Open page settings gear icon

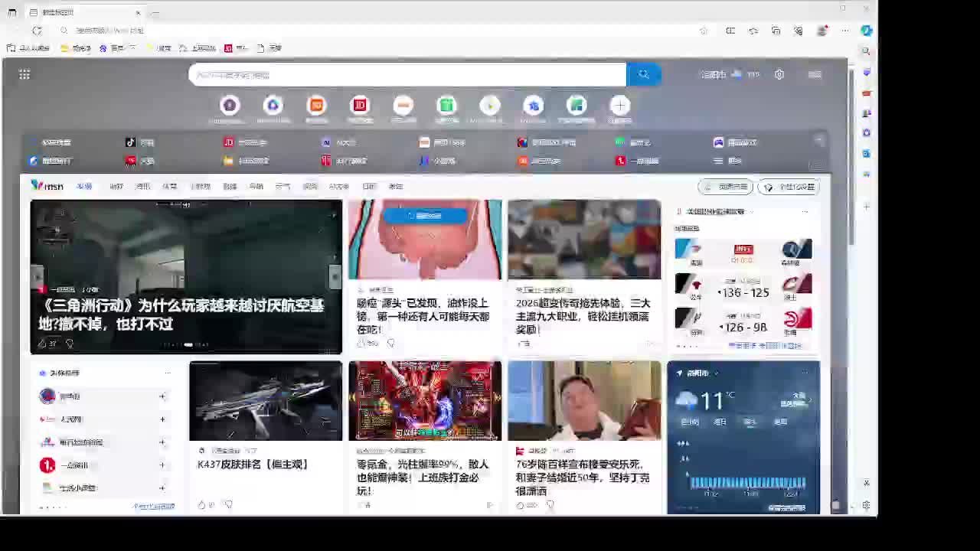tap(779, 74)
